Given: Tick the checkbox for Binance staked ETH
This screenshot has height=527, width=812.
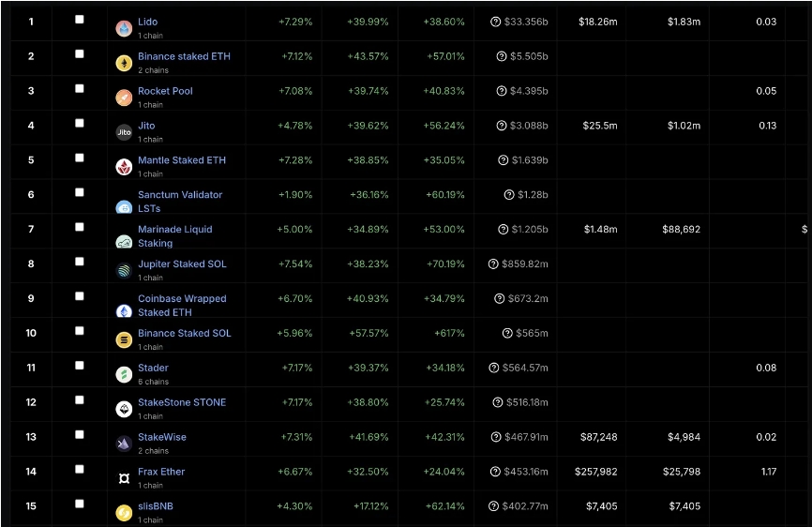Looking at the screenshot, I should click(x=80, y=53).
